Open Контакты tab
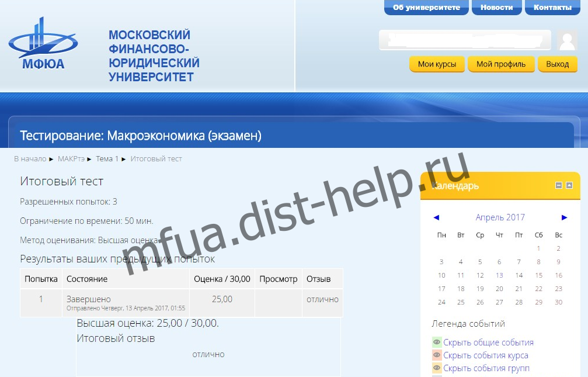Viewport: 588px width, 377px height. pyautogui.click(x=552, y=7)
